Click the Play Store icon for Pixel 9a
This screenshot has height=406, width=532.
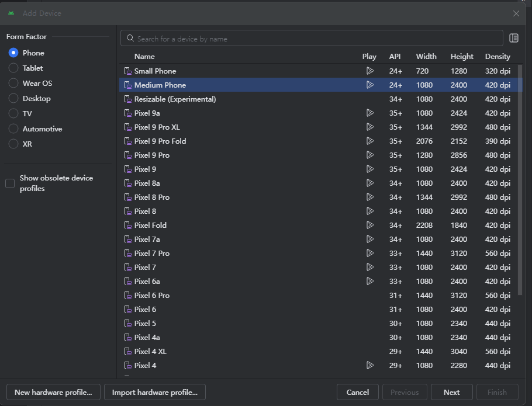(x=370, y=113)
